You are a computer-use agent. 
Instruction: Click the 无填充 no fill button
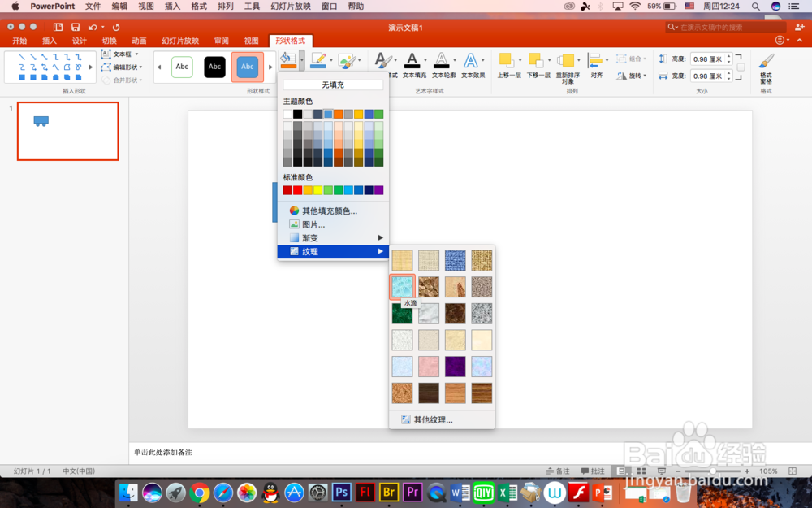tap(333, 85)
